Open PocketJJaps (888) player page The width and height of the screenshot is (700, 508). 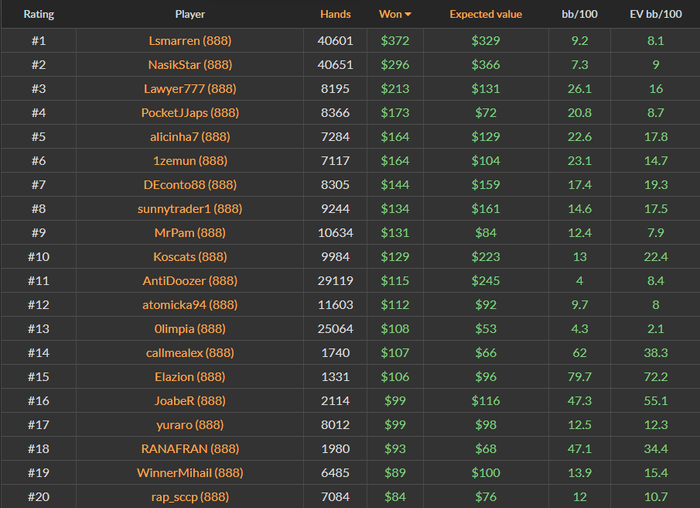190,113
